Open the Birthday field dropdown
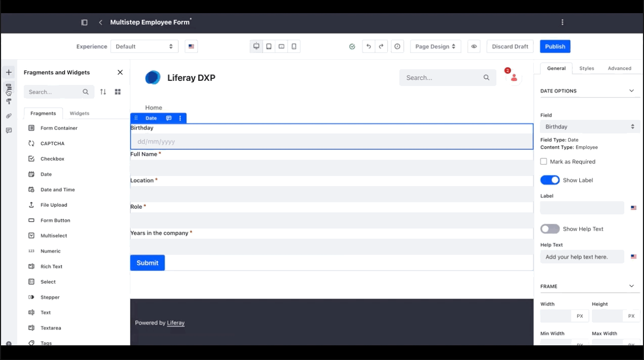The width and height of the screenshot is (644, 360). [589, 127]
